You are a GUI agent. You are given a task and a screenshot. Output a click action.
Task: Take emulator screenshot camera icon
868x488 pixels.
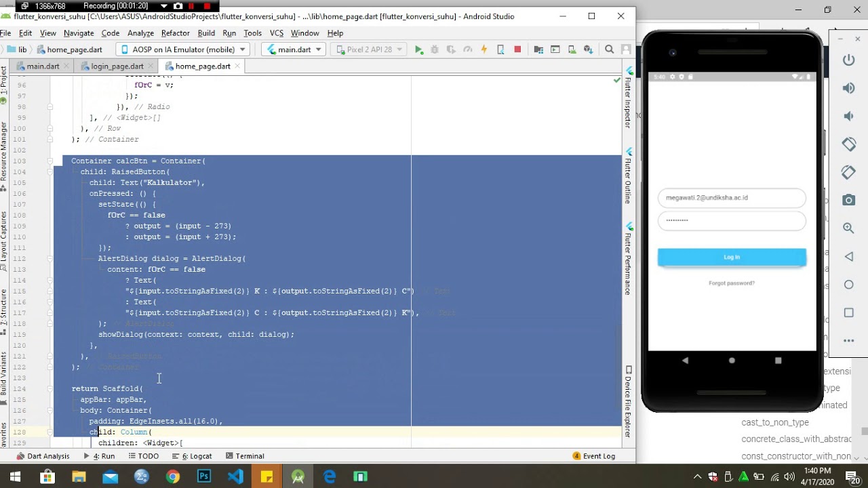(848, 200)
